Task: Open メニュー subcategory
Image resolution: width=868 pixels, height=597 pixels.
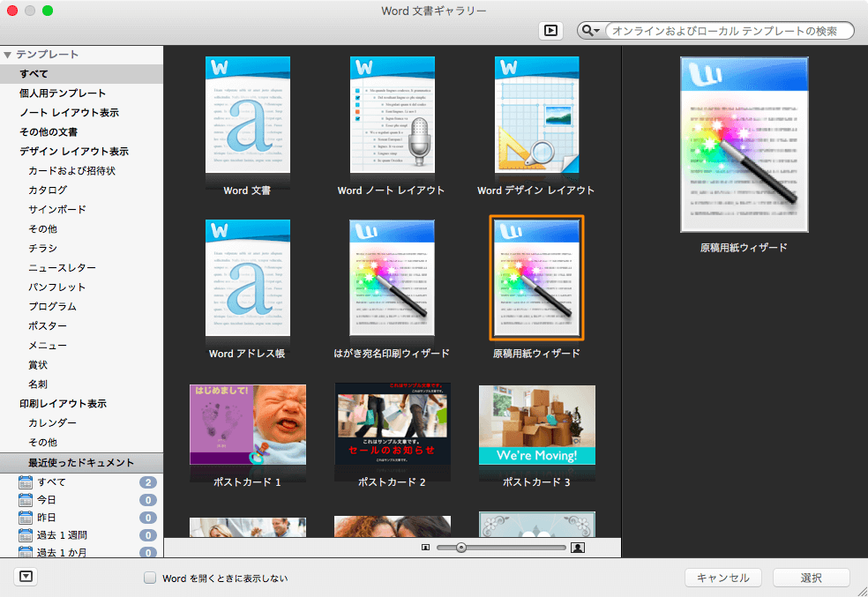Action: pyautogui.click(x=81, y=346)
